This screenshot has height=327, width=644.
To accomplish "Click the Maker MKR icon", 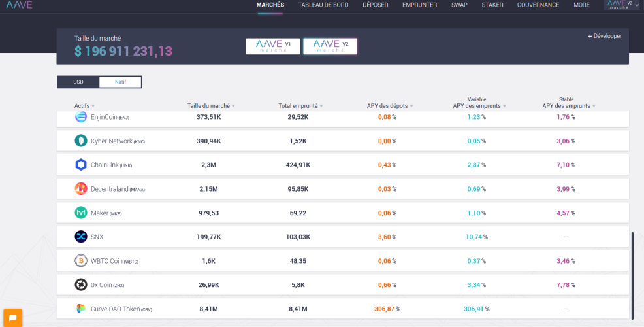I will point(81,213).
